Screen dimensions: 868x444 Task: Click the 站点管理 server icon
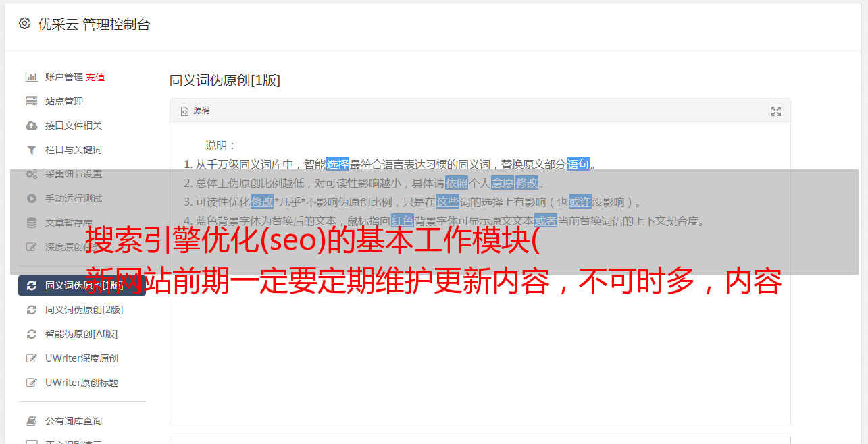[31, 101]
